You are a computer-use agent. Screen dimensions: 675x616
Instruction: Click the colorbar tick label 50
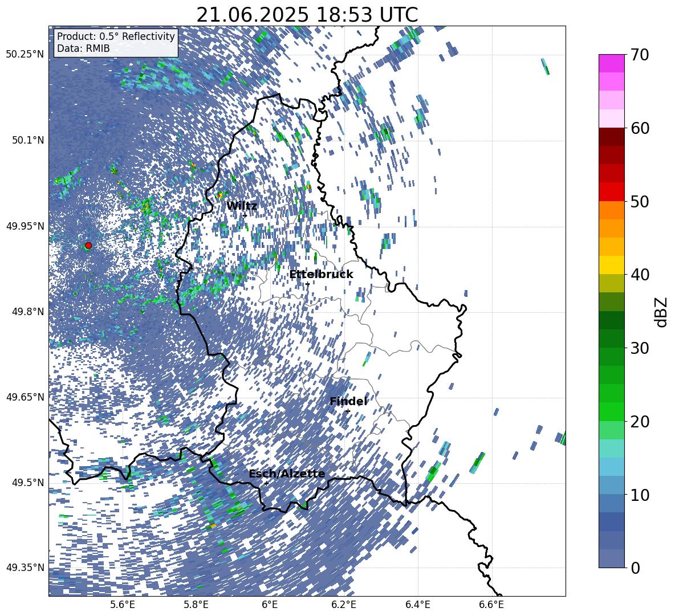tap(640, 201)
